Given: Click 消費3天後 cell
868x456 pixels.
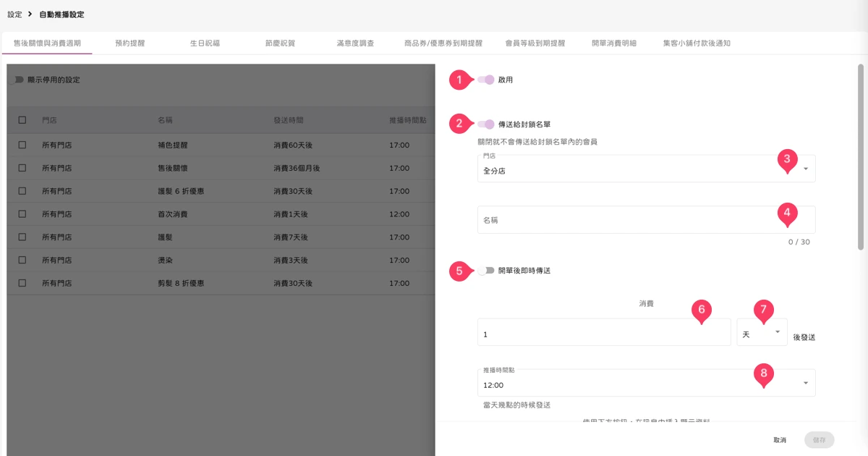Looking at the screenshot, I should (291, 260).
